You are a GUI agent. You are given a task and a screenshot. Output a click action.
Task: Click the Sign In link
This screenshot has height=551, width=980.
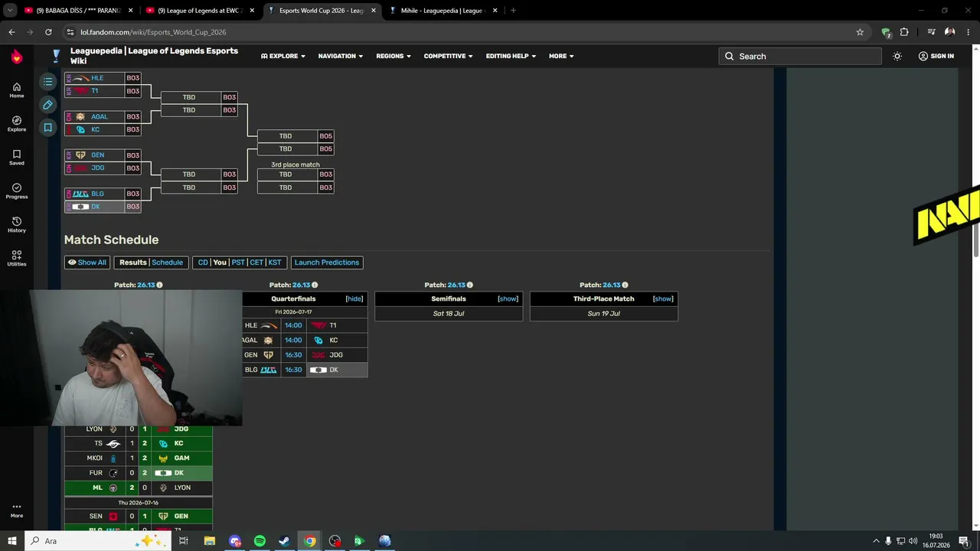[936, 56]
